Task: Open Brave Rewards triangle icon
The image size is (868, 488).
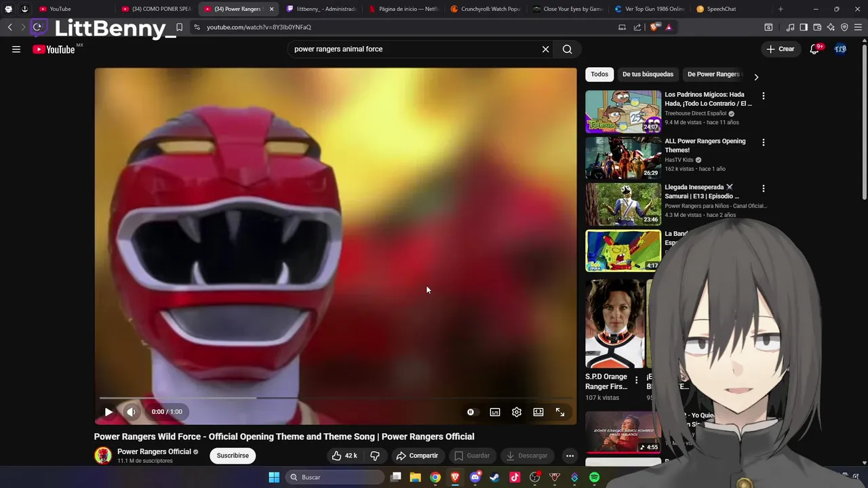Action: point(669,27)
